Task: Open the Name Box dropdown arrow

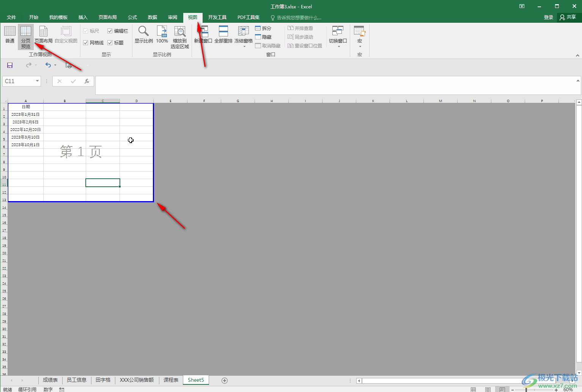Action: [37, 81]
